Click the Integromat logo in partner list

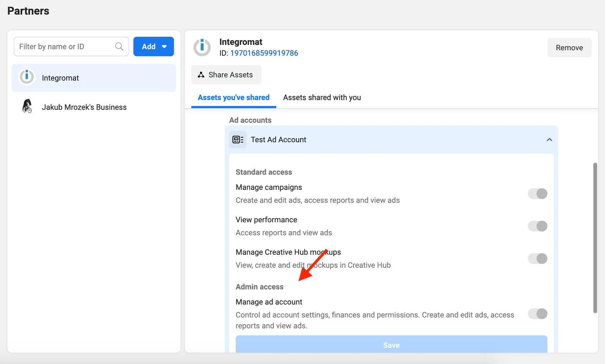27,77
